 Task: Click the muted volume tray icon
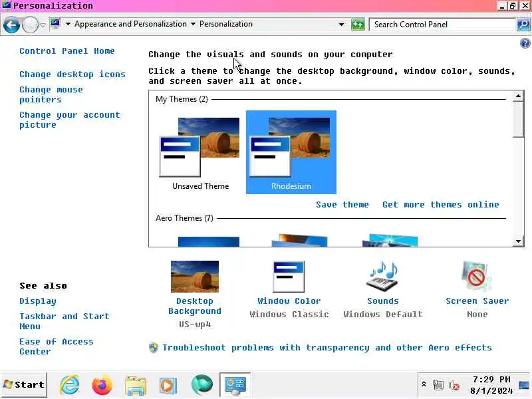tap(454, 385)
